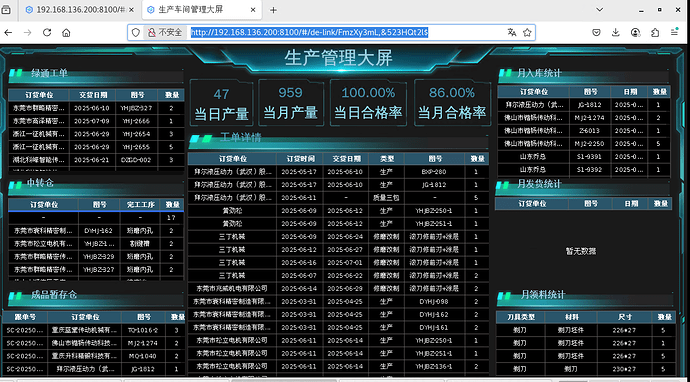The height and width of the screenshot is (382, 690).
Task: Select the 当日产量 47 card
Action: click(221, 103)
